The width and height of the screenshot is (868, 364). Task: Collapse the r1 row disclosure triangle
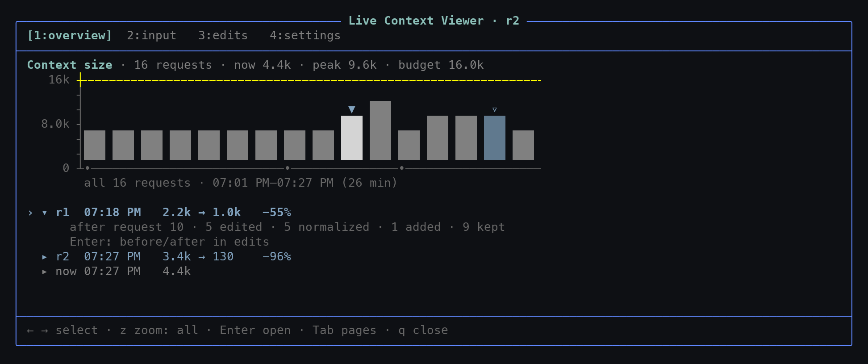coord(45,213)
